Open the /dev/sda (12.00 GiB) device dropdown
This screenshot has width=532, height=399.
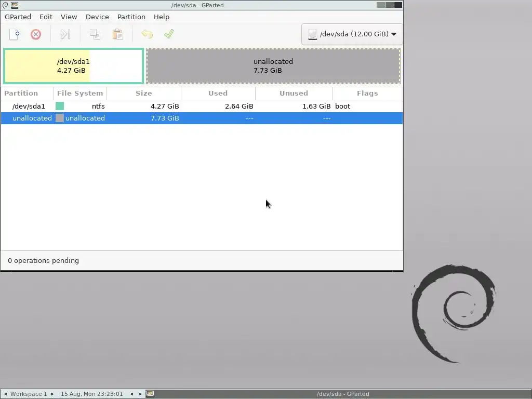pyautogui.click(x=352, y=34)
